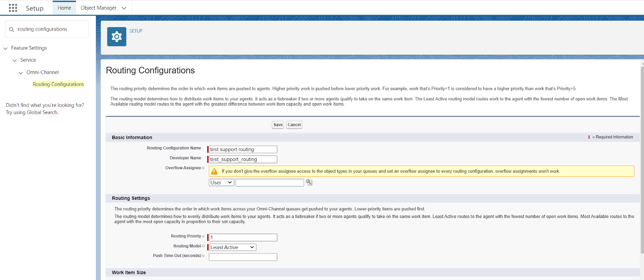Collapse the Omni-Channel tree node

coord(21,73)
